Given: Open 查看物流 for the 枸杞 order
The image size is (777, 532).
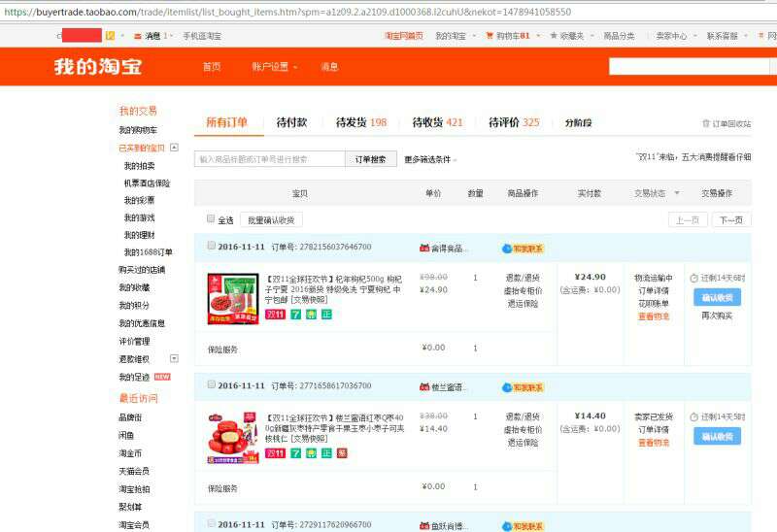Looking at the screenshot, I should 654,316.
